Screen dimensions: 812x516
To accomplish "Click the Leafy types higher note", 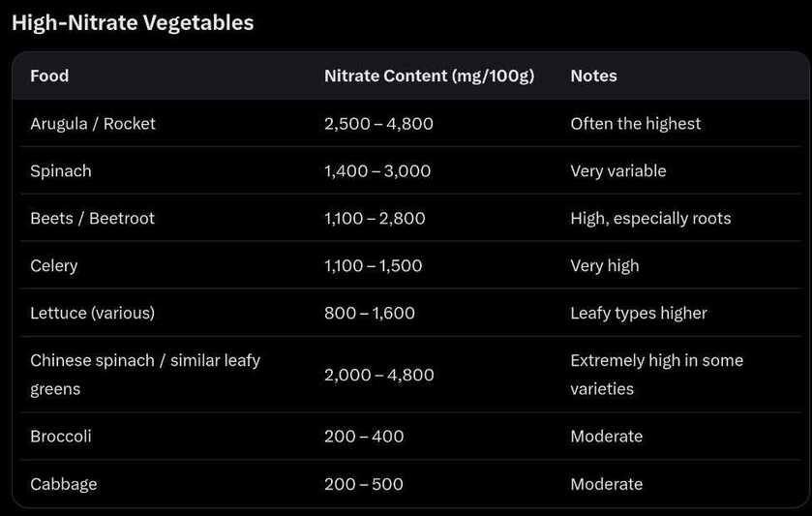I will pyautogui.click(x=639, y=313).
